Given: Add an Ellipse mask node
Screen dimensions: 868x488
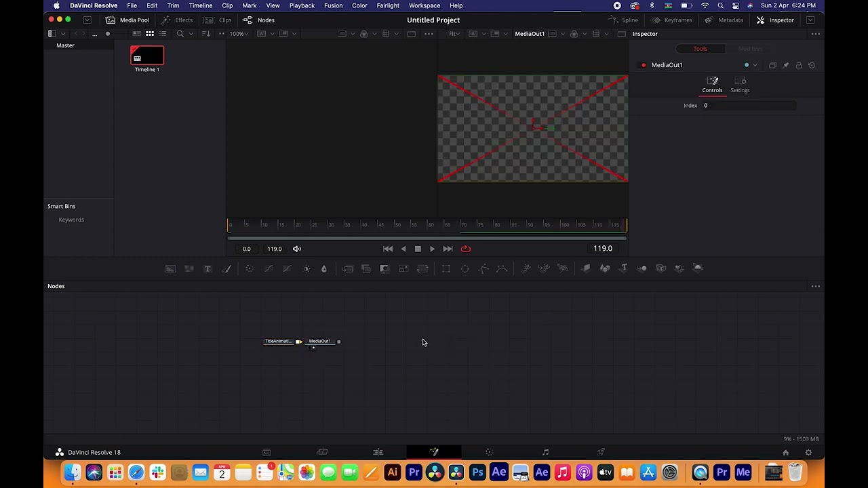Looking at the screenshot, I should [x=465, y=268].
